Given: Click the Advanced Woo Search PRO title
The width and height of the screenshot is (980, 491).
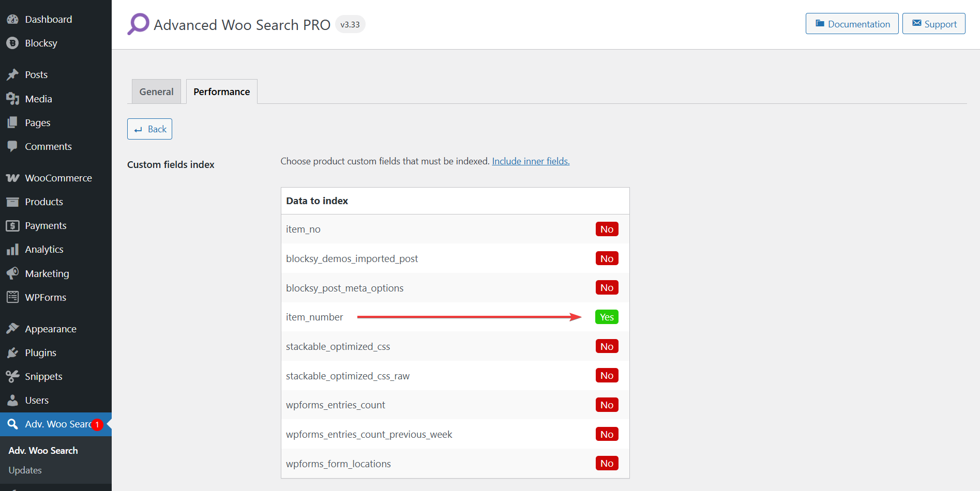Looking at the screenshot, I should click(x=242, y=25).
